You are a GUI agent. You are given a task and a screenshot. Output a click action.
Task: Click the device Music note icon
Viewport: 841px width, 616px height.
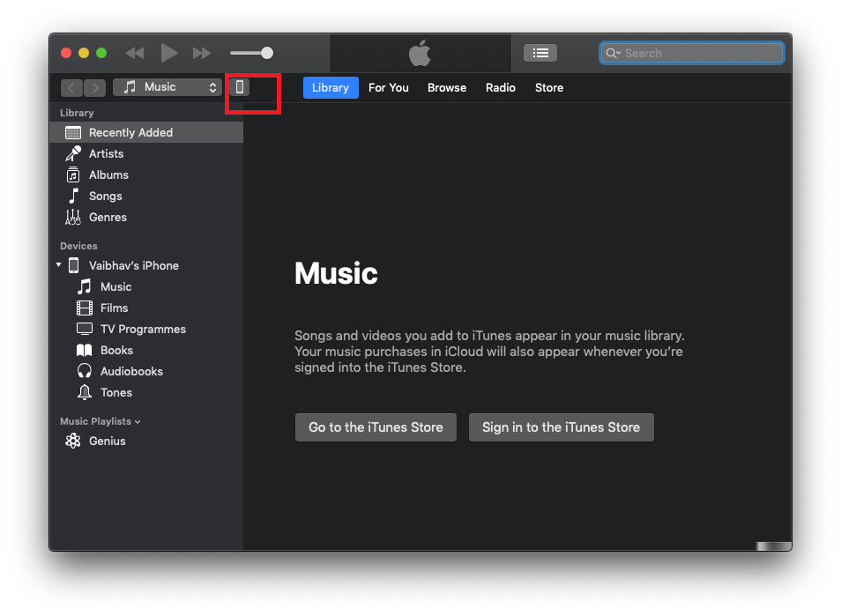pyautogui.click(x=85, y=286)
